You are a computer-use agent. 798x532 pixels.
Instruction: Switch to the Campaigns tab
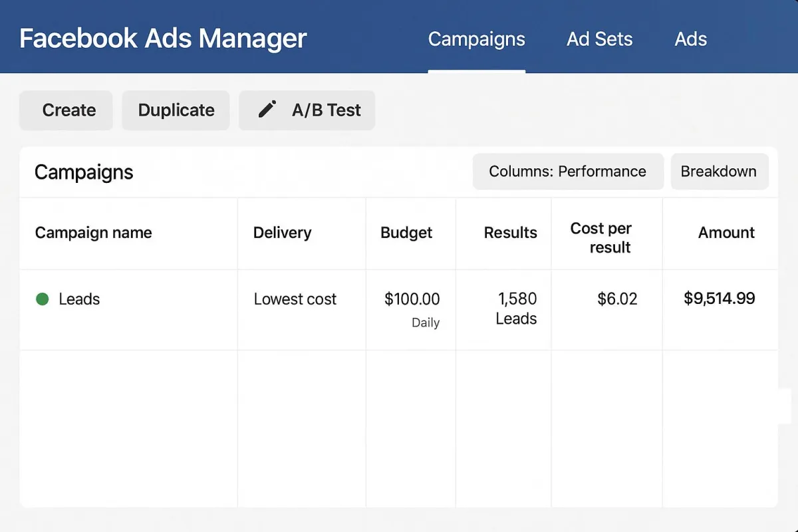(x=477, y=39)
